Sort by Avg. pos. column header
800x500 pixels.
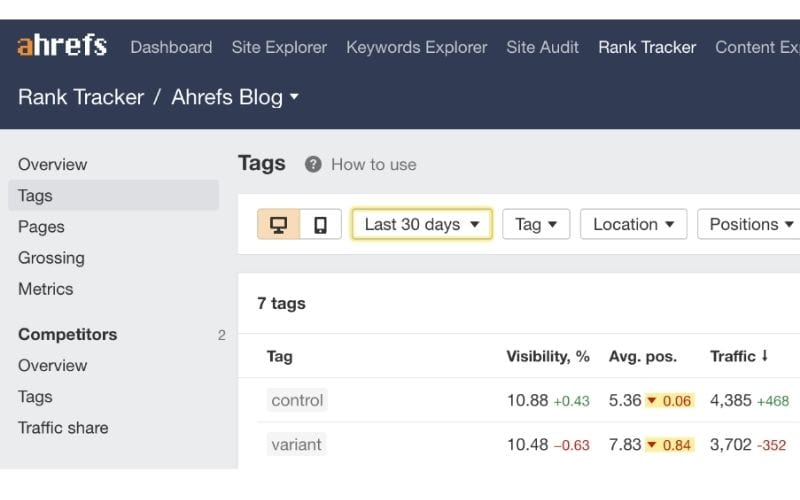click(642, 356)
